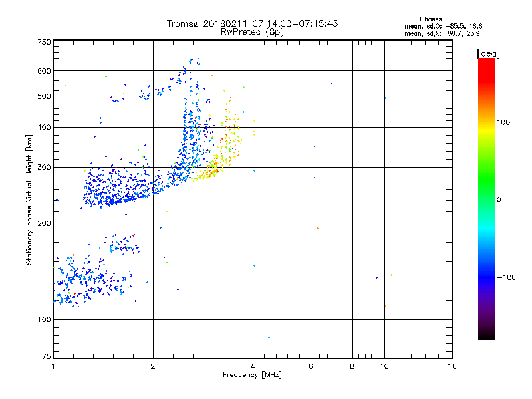Click the colorbar tick label '-100'
The height and width of the screenshot is (399, 532).
click(x=506, y=277)
